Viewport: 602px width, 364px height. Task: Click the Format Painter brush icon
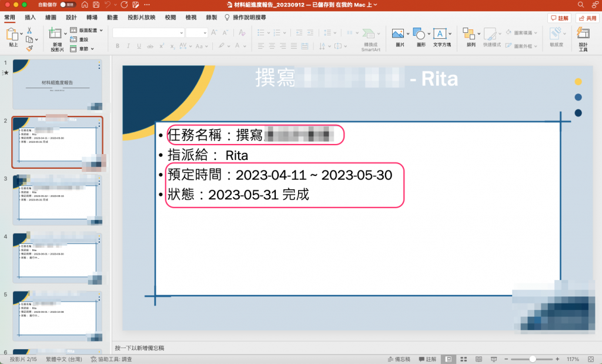pos(29,48)
